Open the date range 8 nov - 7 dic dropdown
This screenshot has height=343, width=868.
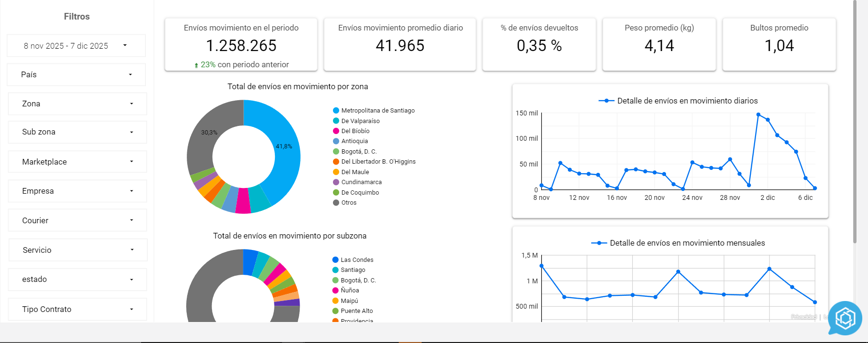(76, 46)
